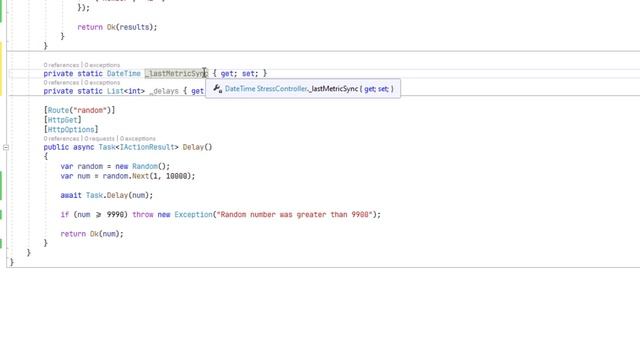Click the Exception type in throw statement
This screenshot has width=640, height=360.
click(x=193, y=215)
